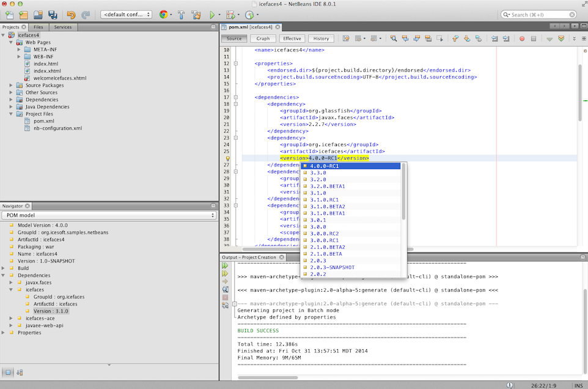Image resolution: width=588 pixels, height=389 pixels.
Task: Click the Effective view button
Action: [292, 39]
